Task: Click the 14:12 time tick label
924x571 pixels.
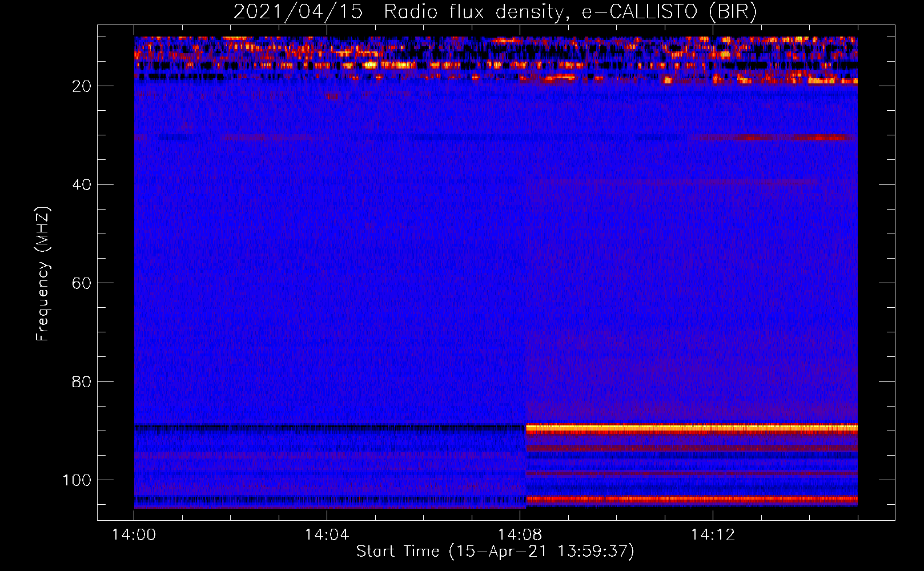Action: [713, 535]
